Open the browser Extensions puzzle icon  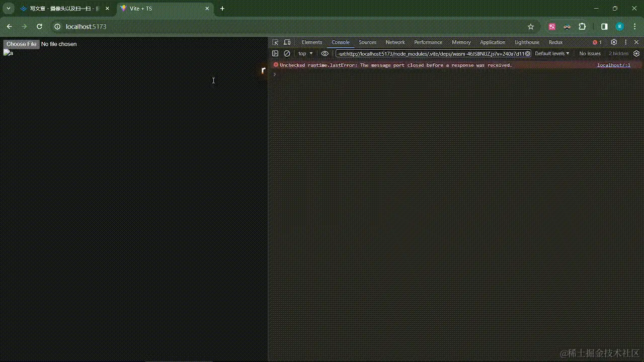(583, 26)
